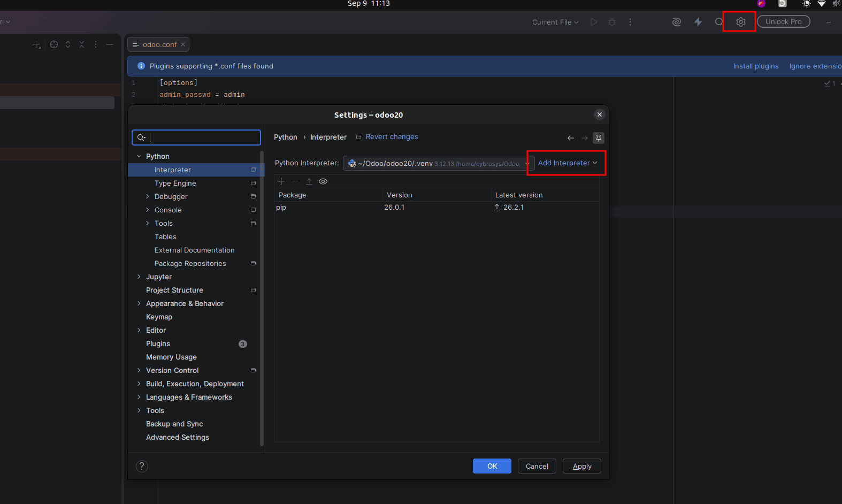Viewport: 842px width, 504px height.
Task: Hide the project panel minus icon
Action: 110,44
